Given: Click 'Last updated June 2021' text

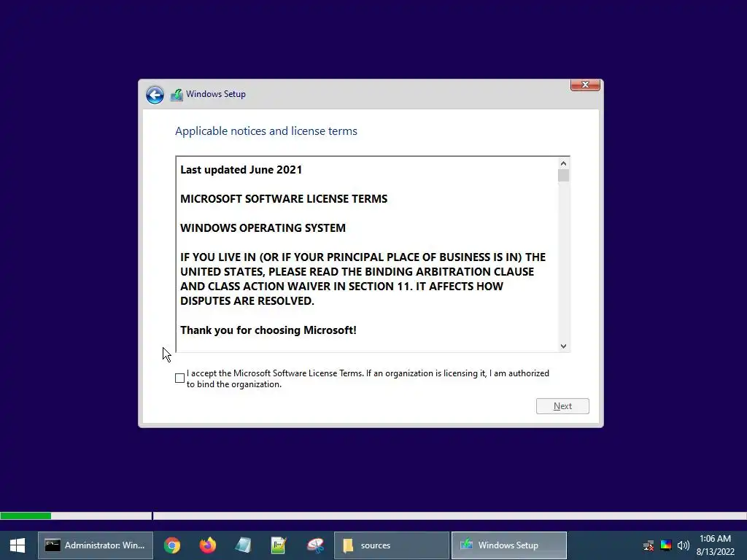Looking at the screenshot, I should coord(241,170).
